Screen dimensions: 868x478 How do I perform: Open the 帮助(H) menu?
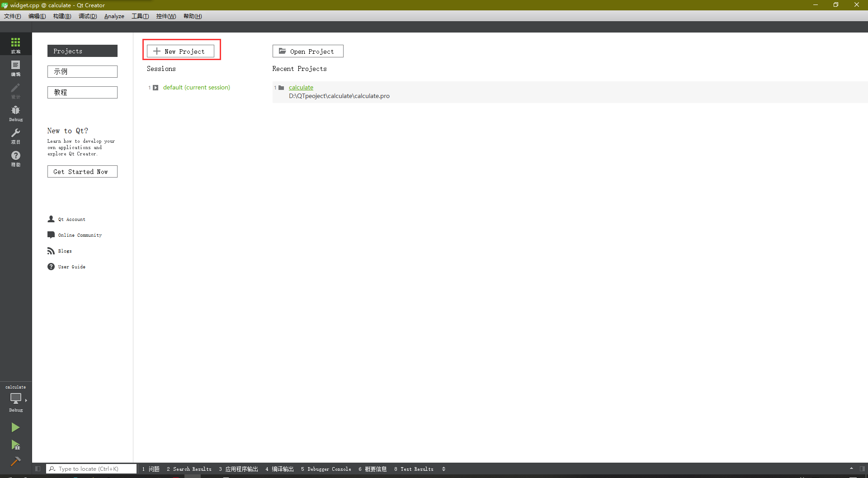(x=193, y=16)
